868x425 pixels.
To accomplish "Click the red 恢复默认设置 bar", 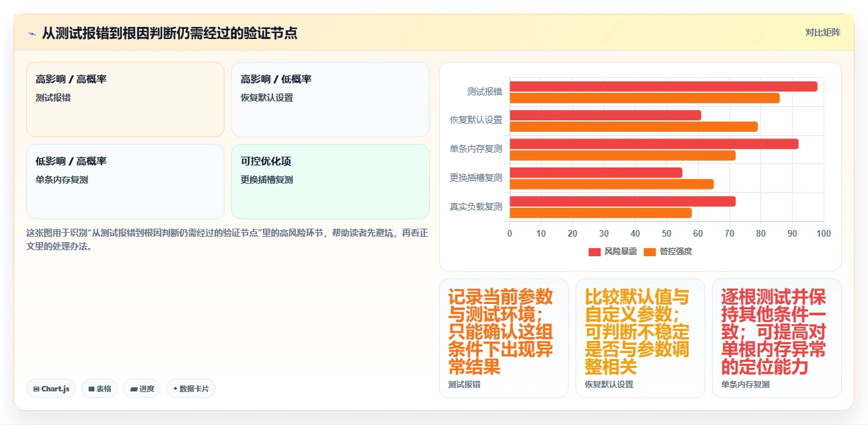I will click(x=605, y=115).
